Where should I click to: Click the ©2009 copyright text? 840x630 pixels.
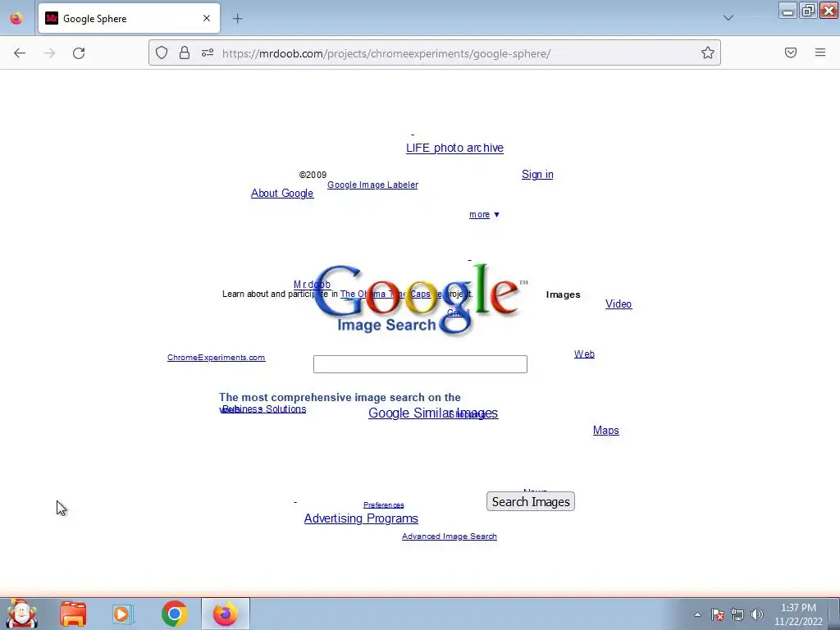click(313, 175)
